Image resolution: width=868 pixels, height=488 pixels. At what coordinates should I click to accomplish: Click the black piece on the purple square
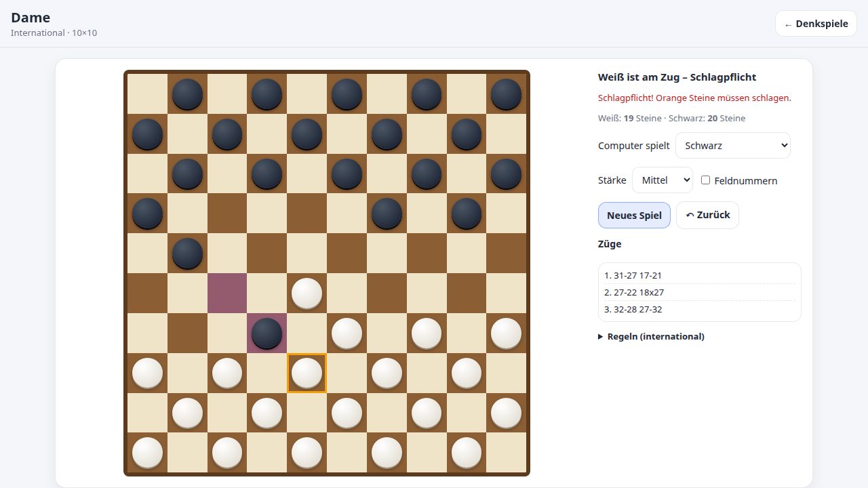[x=267, y=333]
